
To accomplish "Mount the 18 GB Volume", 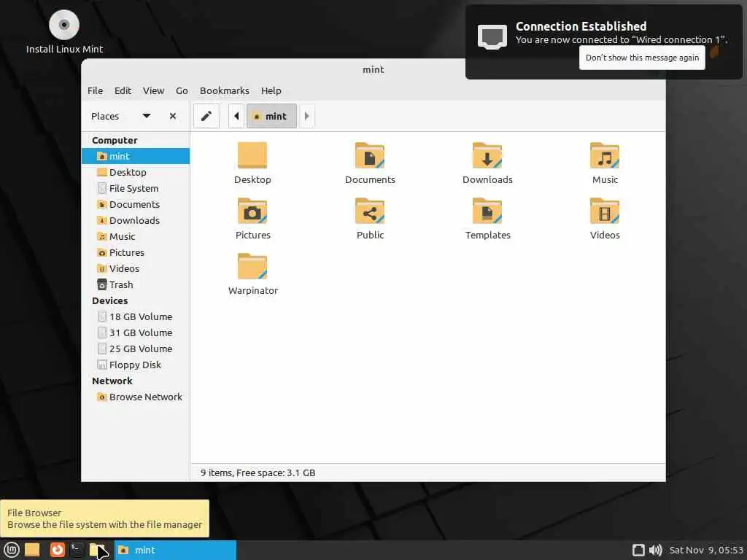I will [x=136, y=316].
